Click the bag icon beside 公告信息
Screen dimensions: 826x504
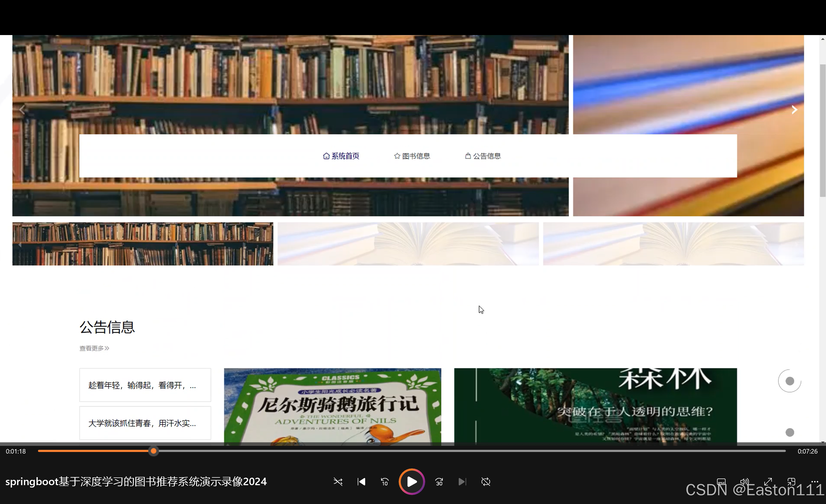(468, 156)
